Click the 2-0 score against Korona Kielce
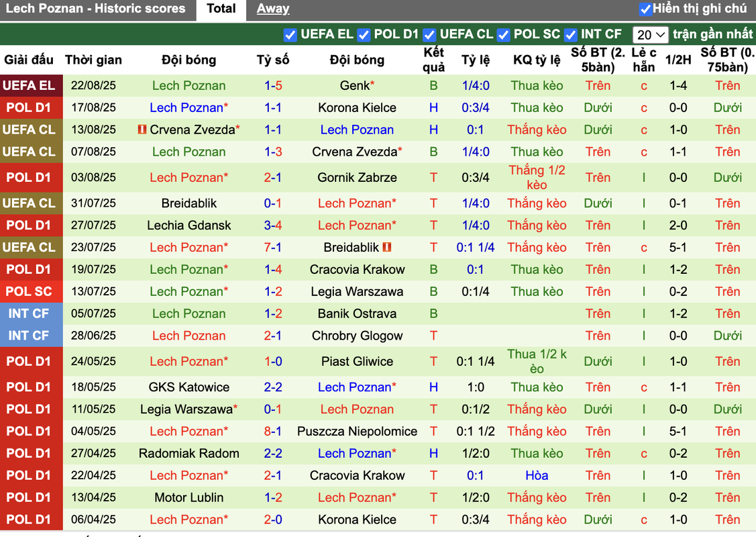Viewport: 756px width, 537px height. (x=273, y=520)
